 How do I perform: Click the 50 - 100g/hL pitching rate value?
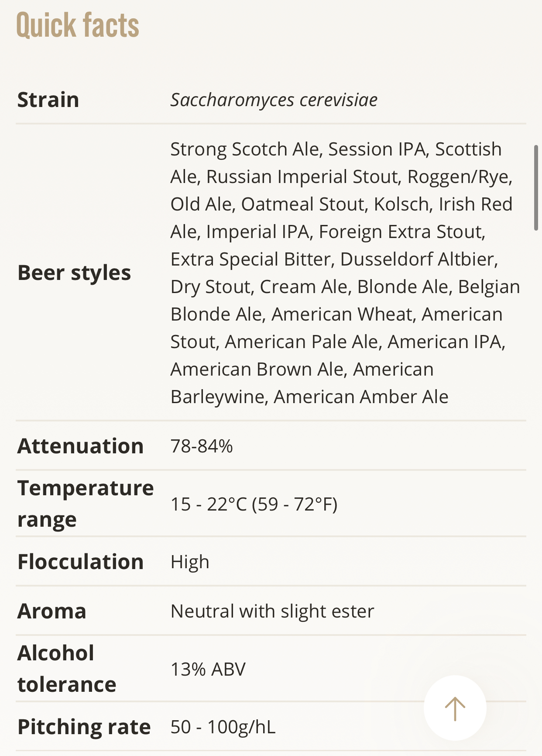point(223,727)
